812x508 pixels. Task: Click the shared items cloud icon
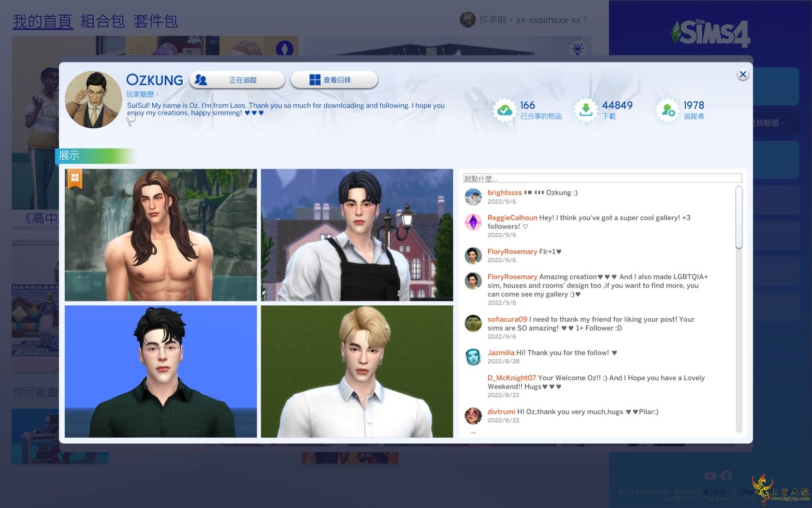[x=505, y=110]
